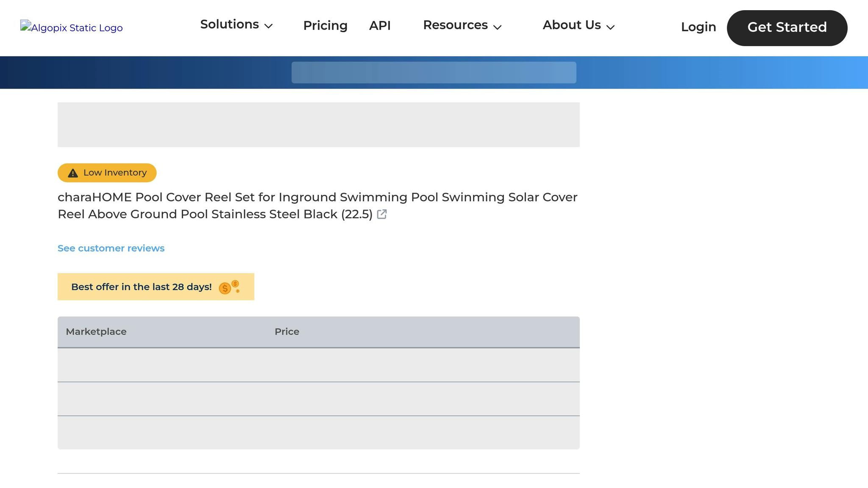
Task: Open See customer reviews link
Action: pos(111,248)
